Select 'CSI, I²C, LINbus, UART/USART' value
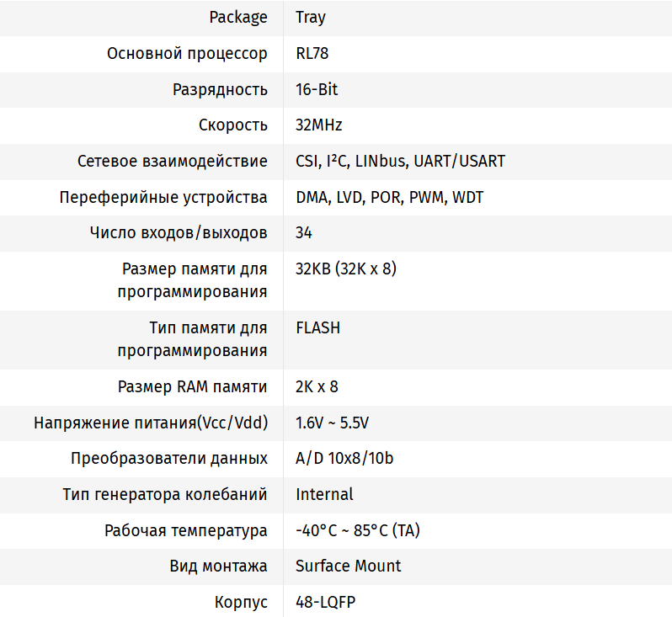This screenshot has height=617, width=672. tap(400, 161)
